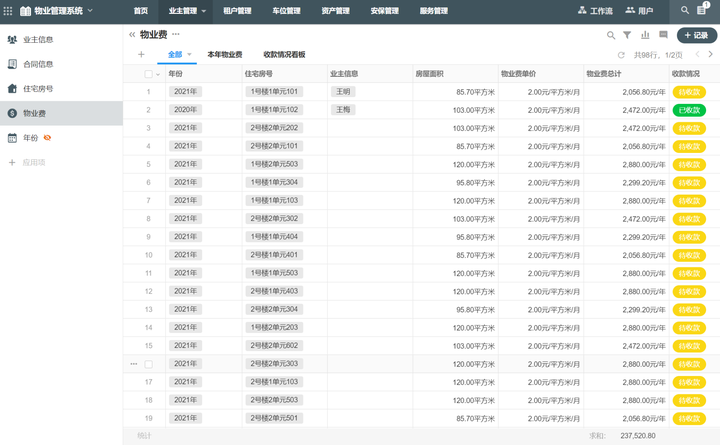Expand the 物业管理系统 app name dropdown
Screen dimensions: 720x445
pos(90,10)
